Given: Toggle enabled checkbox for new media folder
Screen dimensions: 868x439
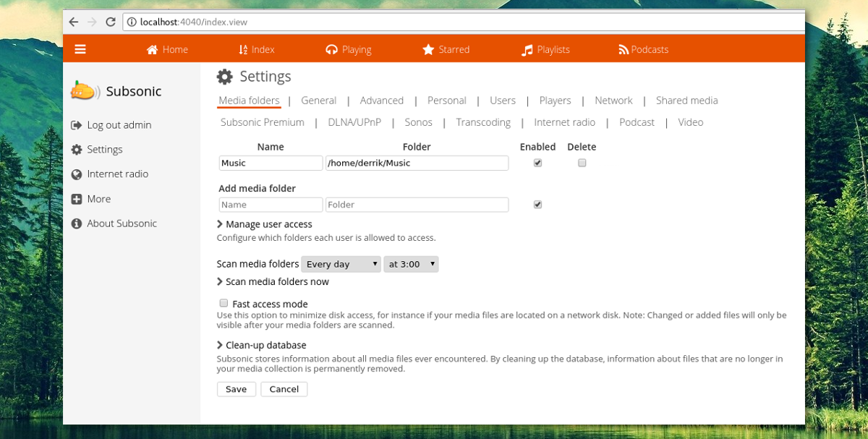Looking at the screenshot, I should 537,205.
